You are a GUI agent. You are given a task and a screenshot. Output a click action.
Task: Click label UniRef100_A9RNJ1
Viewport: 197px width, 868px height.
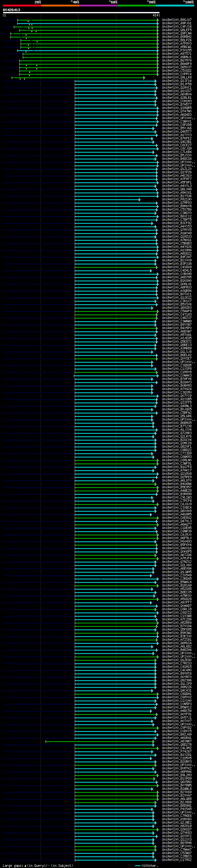click(177, 57)
